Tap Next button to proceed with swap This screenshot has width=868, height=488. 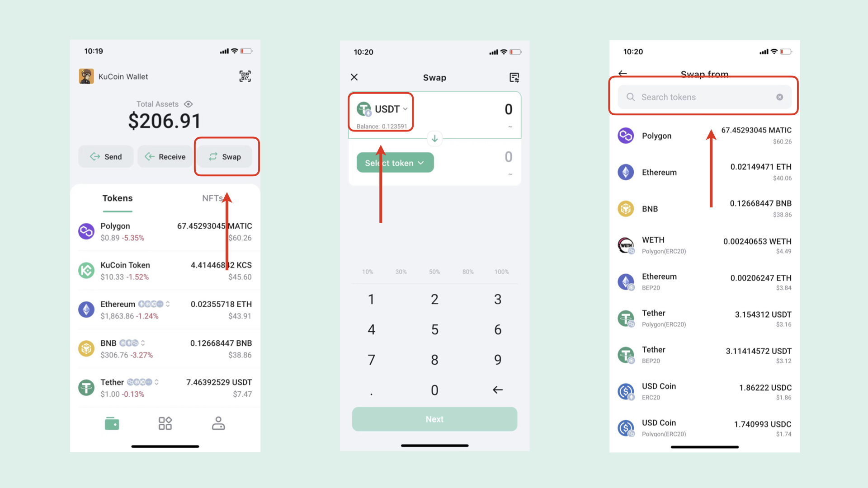434,419
